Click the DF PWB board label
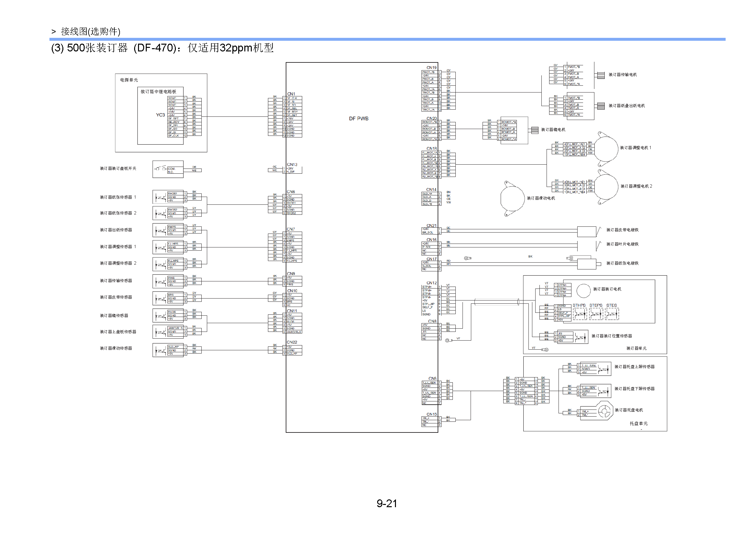Screen dimensions: 756x535 click(x=358, y=119)
